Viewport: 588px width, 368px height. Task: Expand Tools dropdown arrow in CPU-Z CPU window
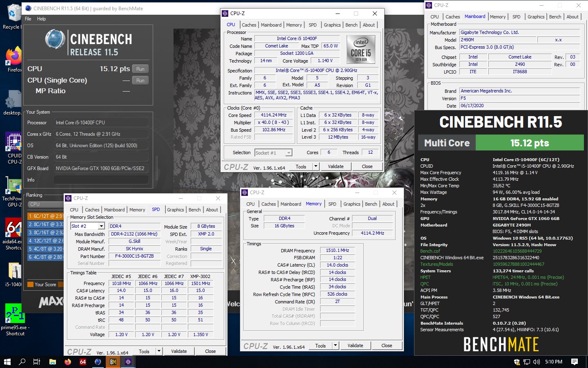[x=316, y=166]
